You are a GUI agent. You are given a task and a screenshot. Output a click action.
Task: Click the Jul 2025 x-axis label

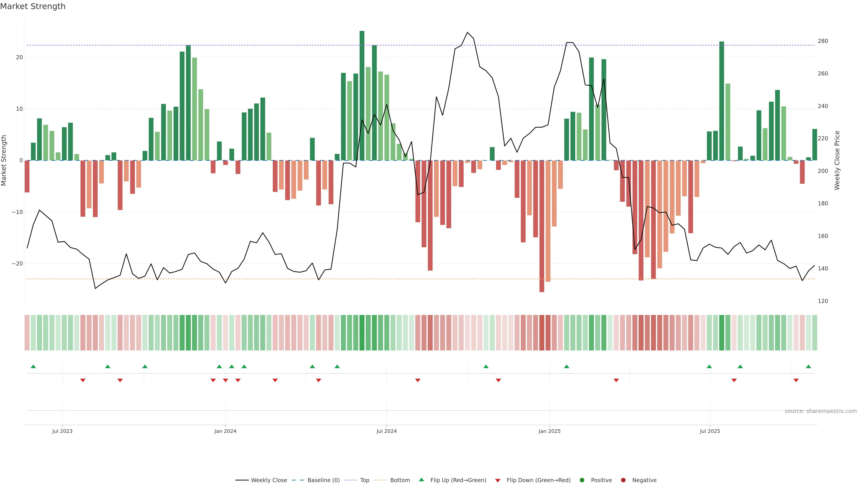click(710, 431)
